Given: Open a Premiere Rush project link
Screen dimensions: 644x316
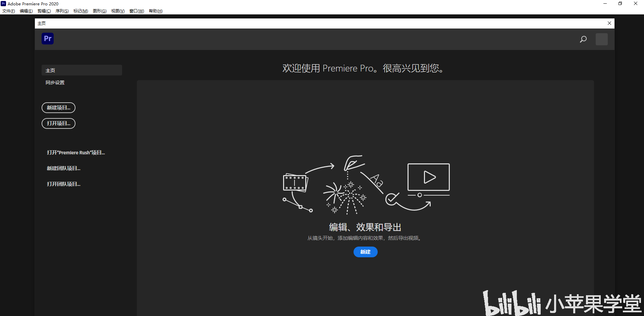Looking at the screenshot, I should tap(76, 153).
